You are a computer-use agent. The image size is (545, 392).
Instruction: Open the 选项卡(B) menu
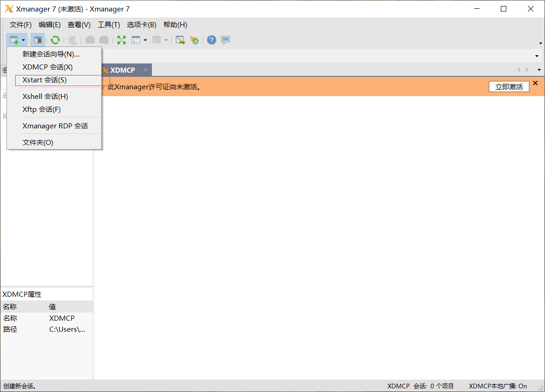click(141, 25)
